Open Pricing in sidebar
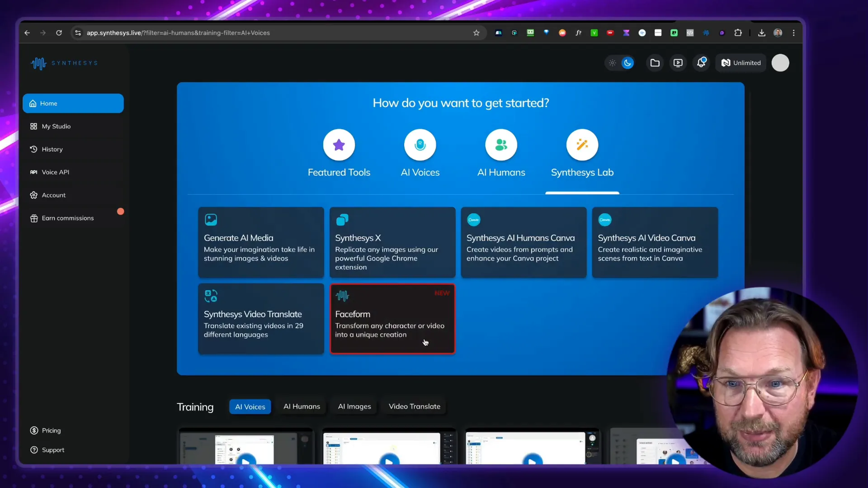868x488 pixels. (x=46, y=431)
